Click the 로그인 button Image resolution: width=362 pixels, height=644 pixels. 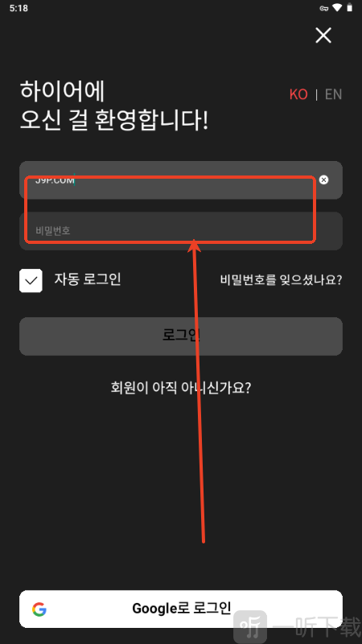coord(181,336)
